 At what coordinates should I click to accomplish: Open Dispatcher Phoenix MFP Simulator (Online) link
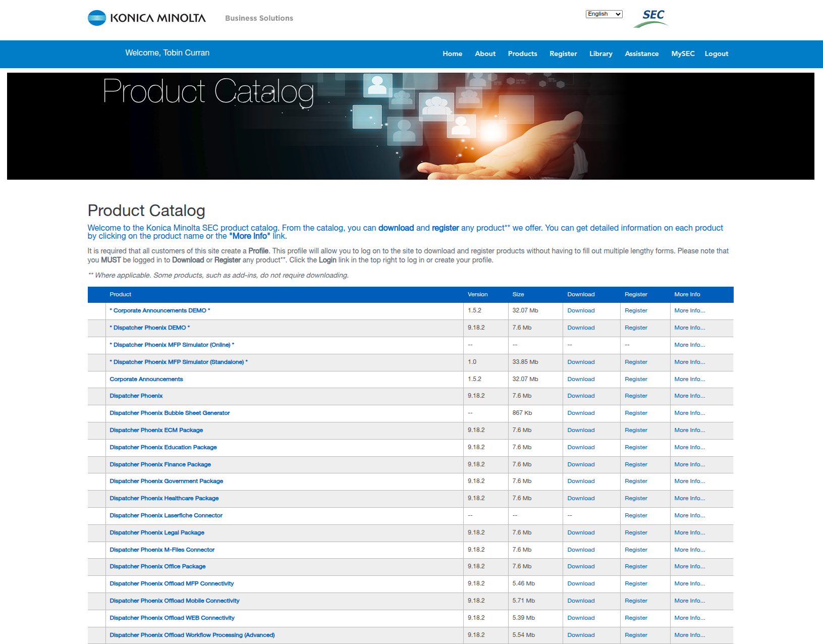(172, 345)
